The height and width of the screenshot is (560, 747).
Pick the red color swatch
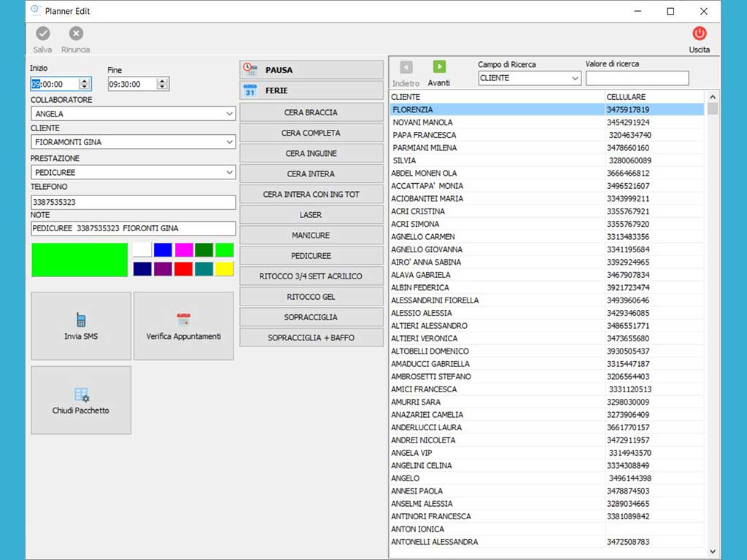[x=183, y=269]
